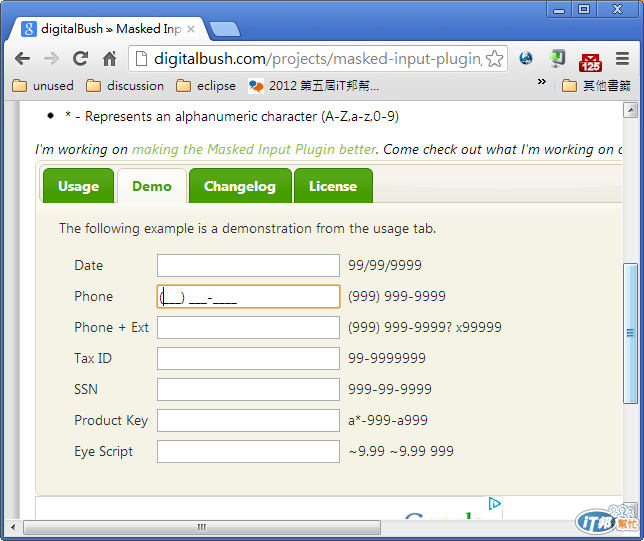Image resolution: width=644 pixels, height=541 pixels.
Task: Maximize the Chrome window
Action: 584,9
